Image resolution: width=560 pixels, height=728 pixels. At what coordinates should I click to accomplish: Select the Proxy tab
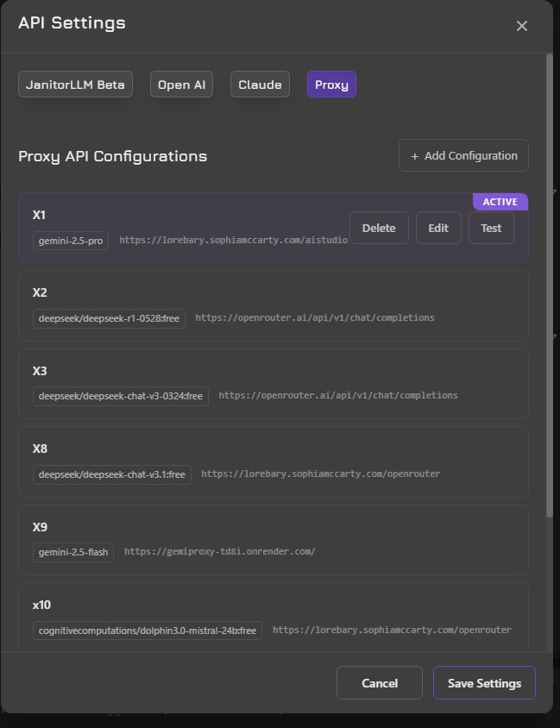point(331,85)
